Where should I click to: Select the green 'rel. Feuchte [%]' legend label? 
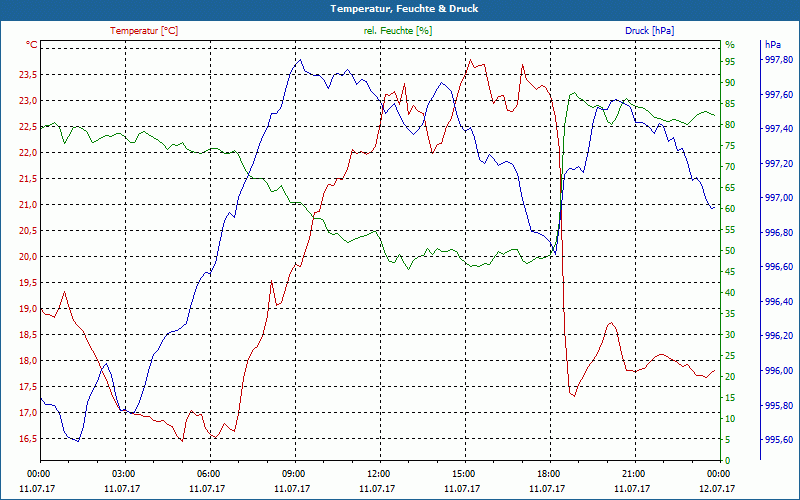397,31
